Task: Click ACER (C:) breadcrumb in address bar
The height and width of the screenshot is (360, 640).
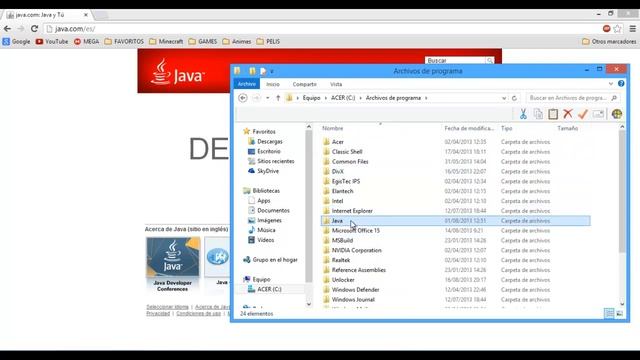Action: pos(343,98)
